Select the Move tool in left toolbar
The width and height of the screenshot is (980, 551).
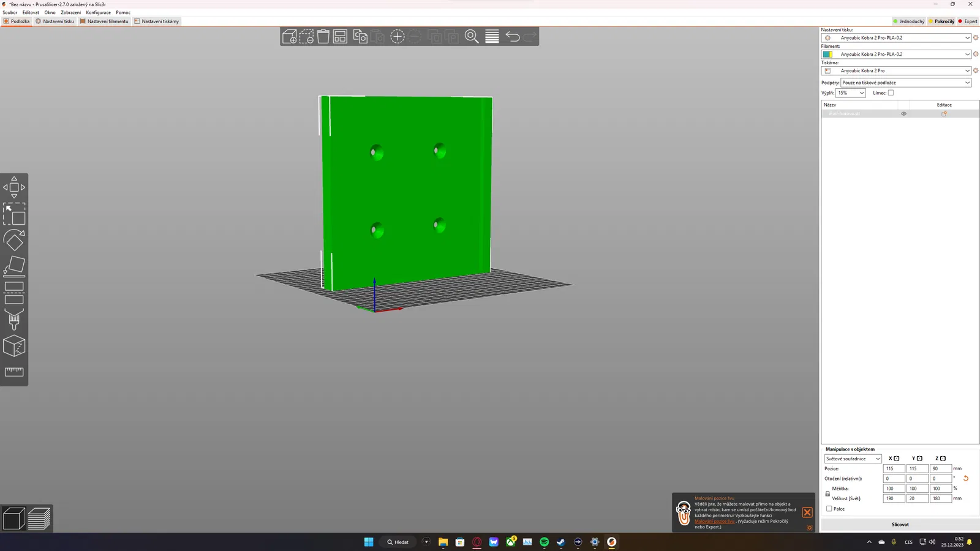click(14, 187)
